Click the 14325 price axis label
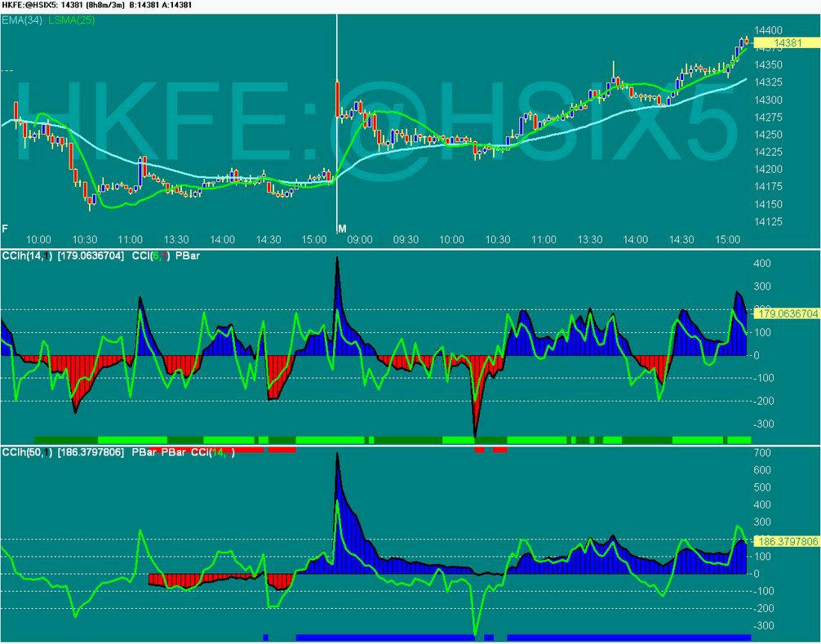 coord(769,82)
